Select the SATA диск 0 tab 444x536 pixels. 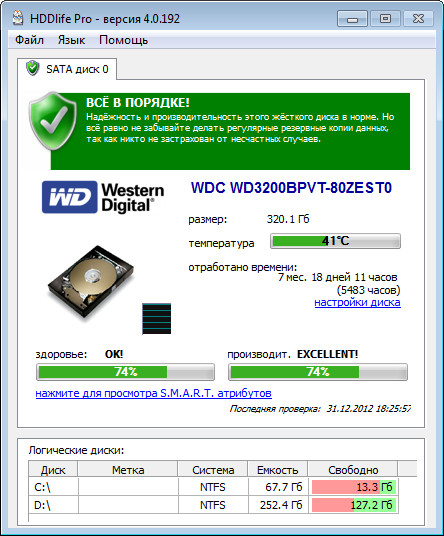tap(67, 69)
